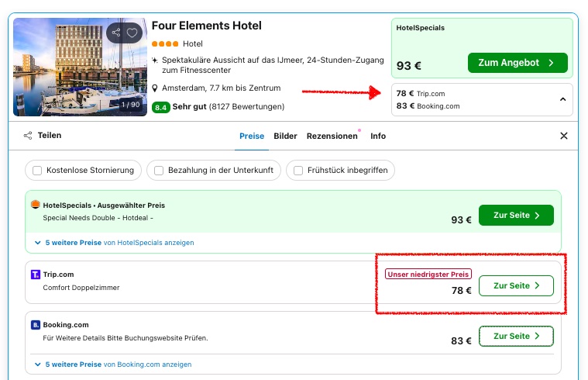Click Für Weitere Details Bitte Buchungswebsite Prüfen
Image resolution: width=588 pixels, height=380 pixels.
[x=126, y=338]
